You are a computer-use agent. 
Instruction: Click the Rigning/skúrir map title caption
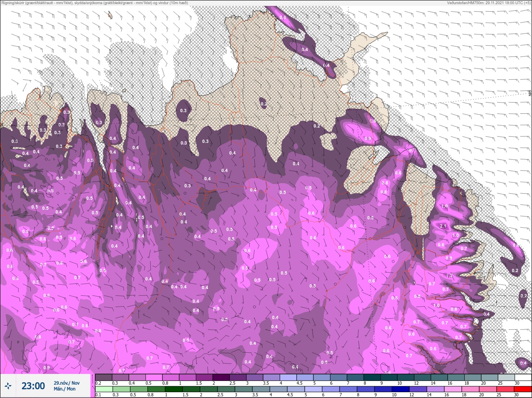click(x=95, y=3)
